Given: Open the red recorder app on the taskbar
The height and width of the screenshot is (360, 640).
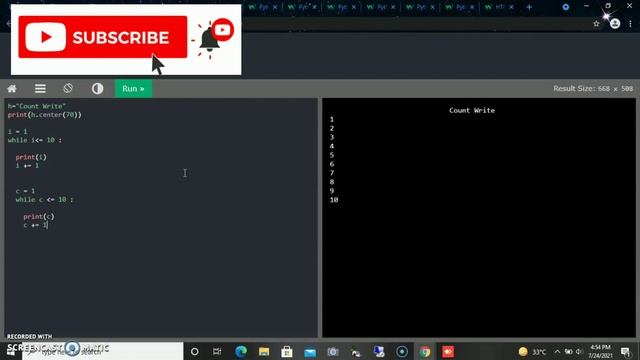Looking at the screenshot, I should 448,351.
